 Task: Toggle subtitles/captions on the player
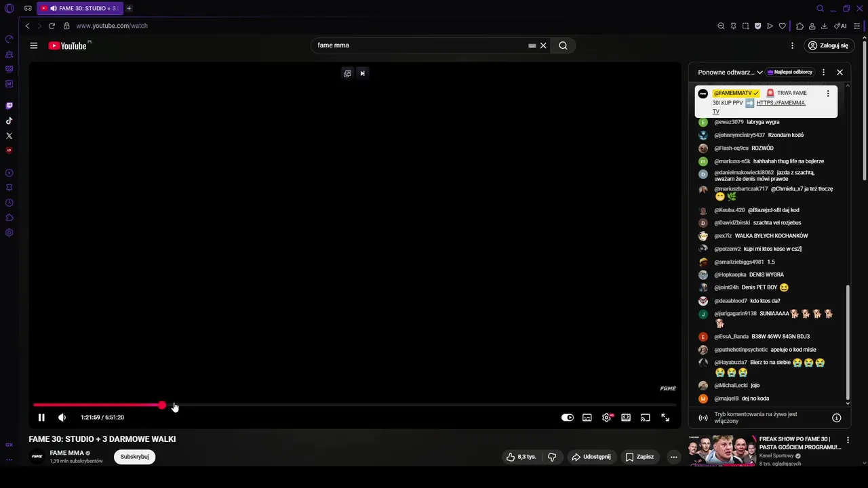(587, 418)
